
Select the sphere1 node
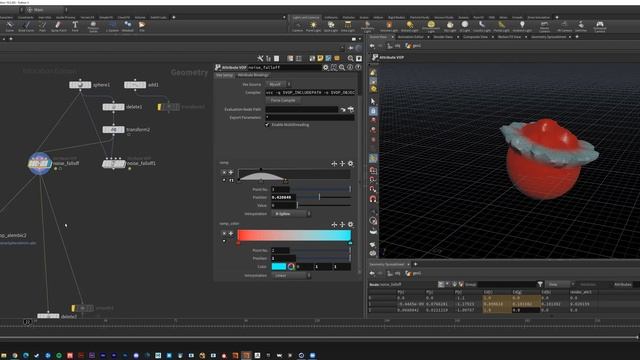click(80, 85)
